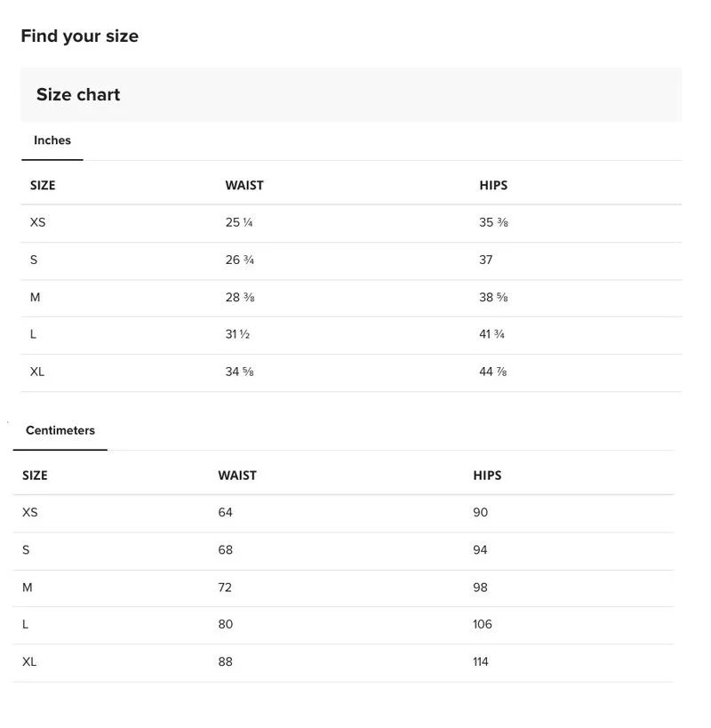Click the Size chart header
Image resolution: width=711 pixels, height=728 pixels.
[x=78, y=95]
